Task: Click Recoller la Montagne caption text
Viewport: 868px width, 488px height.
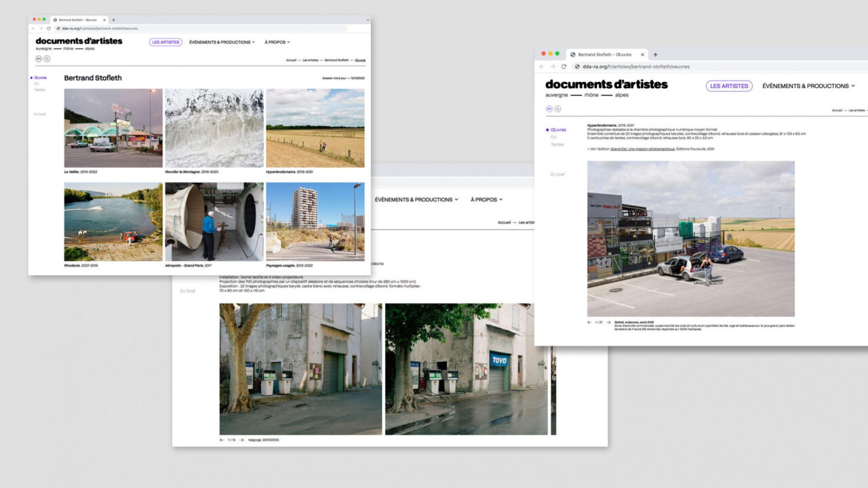Action: coord(191,172)
